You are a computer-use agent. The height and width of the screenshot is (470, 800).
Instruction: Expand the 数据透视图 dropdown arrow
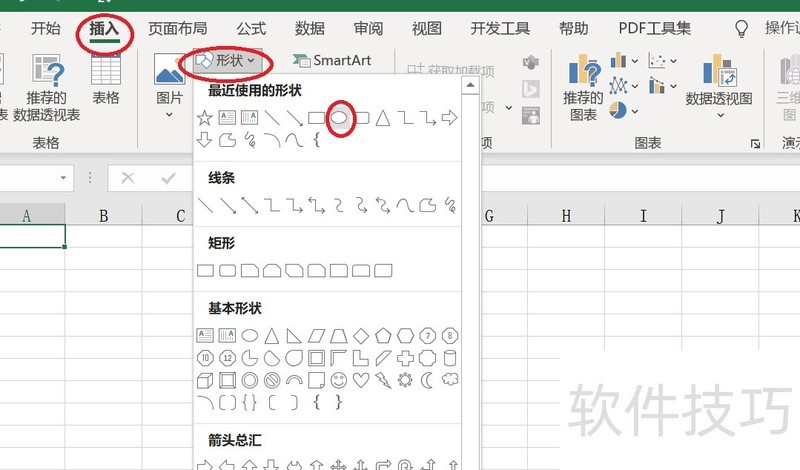[x=720, y=115]
